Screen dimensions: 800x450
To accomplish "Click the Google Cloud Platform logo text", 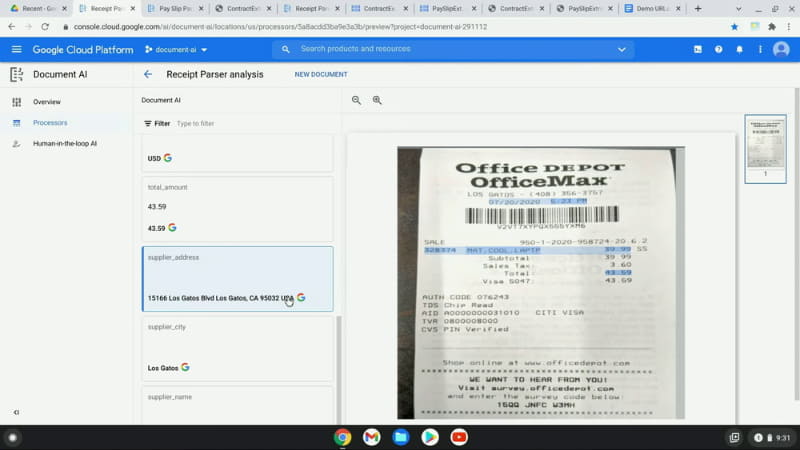I will [x=83, y=49].
